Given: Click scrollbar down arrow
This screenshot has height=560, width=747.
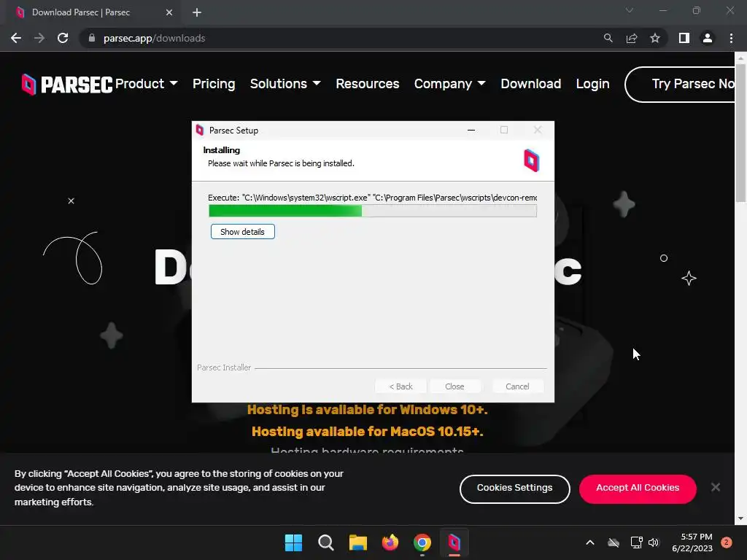Looking at the screenshot, I should (740, 518).
